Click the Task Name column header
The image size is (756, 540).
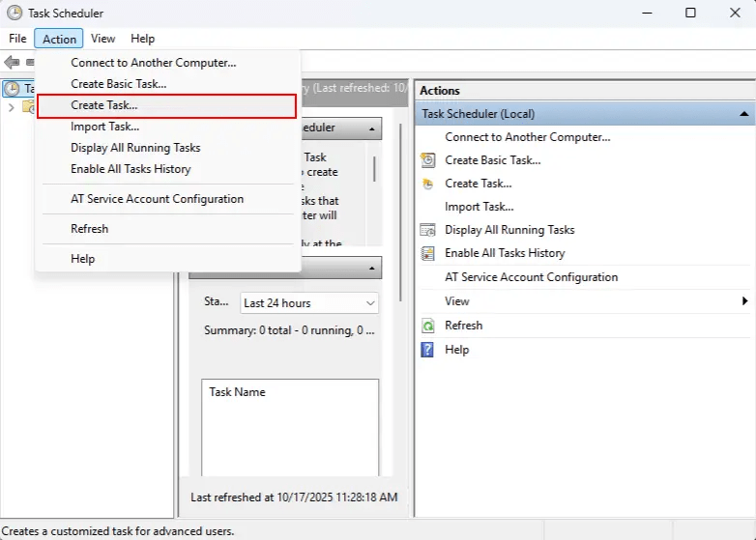click(238, 392)
